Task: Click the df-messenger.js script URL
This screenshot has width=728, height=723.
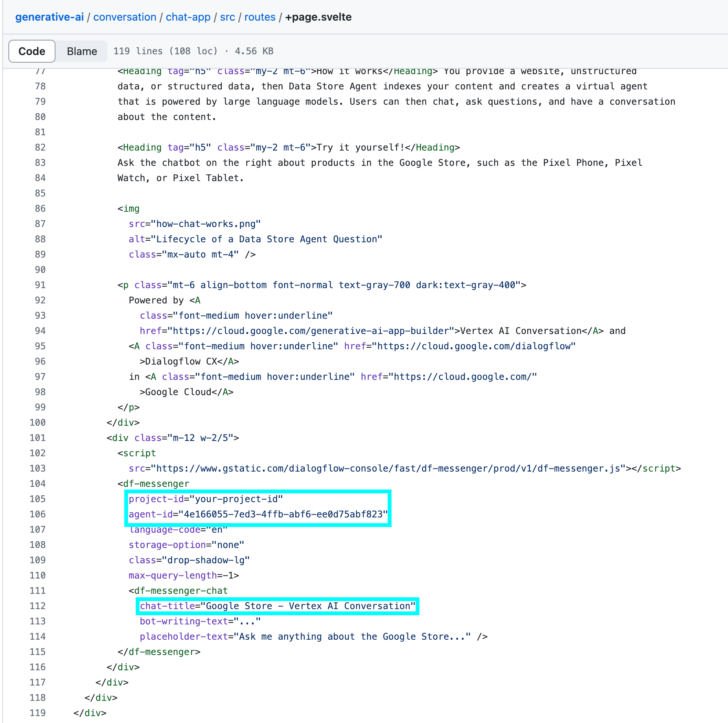Action: pos(388,468)
